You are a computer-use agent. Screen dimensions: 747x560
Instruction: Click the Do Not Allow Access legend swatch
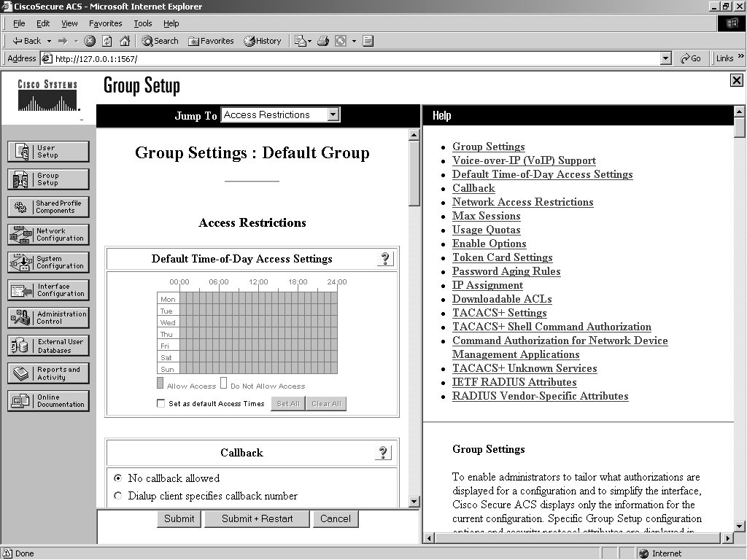(x=223, y=383)
